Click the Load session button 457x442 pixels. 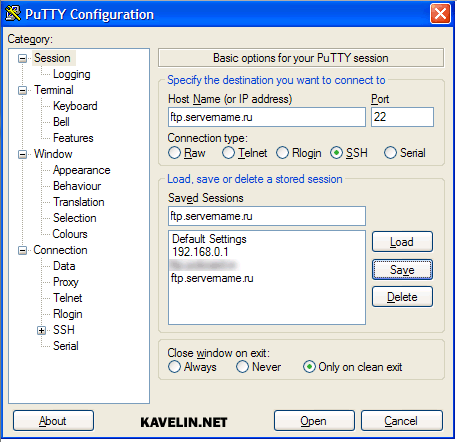pos(402,242)
